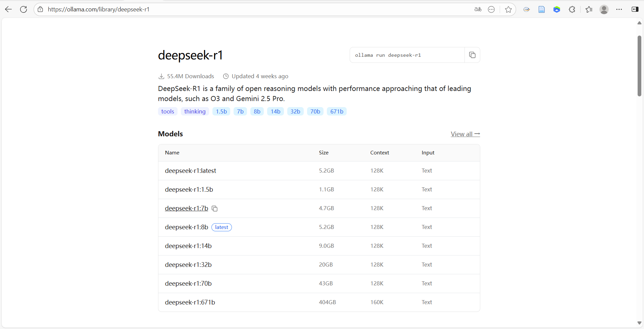Select the 7b size tag
Viewport: 644px width, 329px height.
[x=240, y=111]
